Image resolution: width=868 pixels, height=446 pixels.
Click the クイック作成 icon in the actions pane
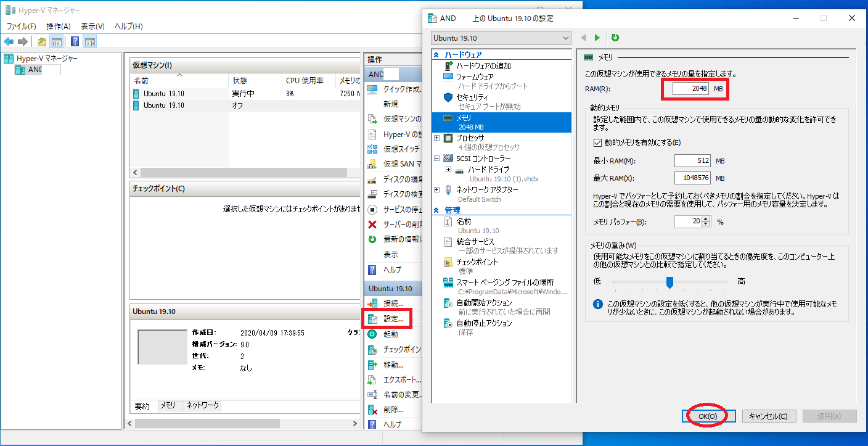pyautogui.click(x=372, y=89)
